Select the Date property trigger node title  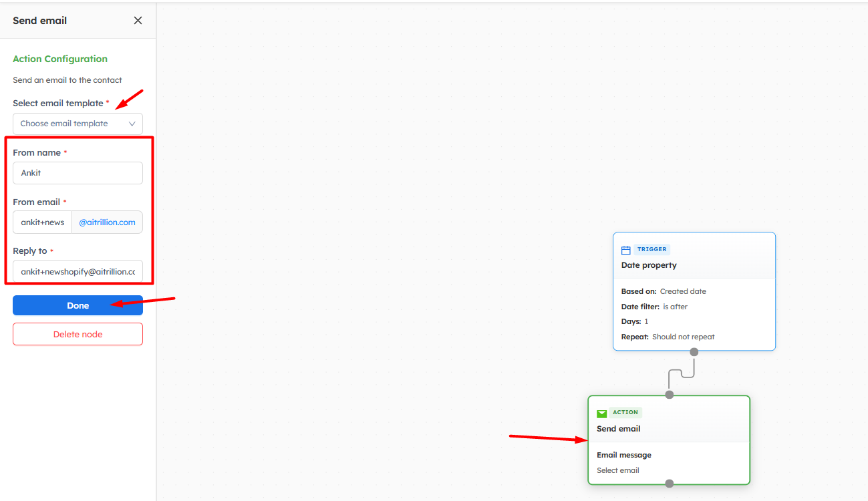point(649,265)
